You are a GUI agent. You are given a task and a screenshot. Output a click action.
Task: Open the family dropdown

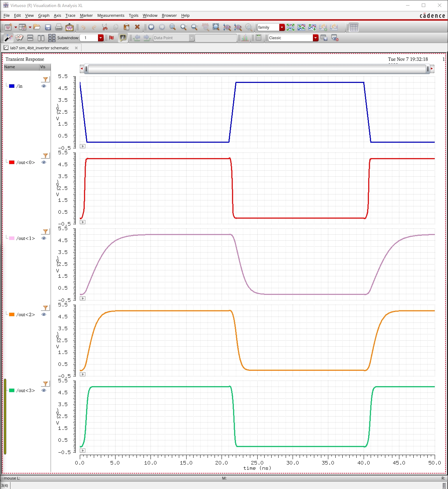282,27
